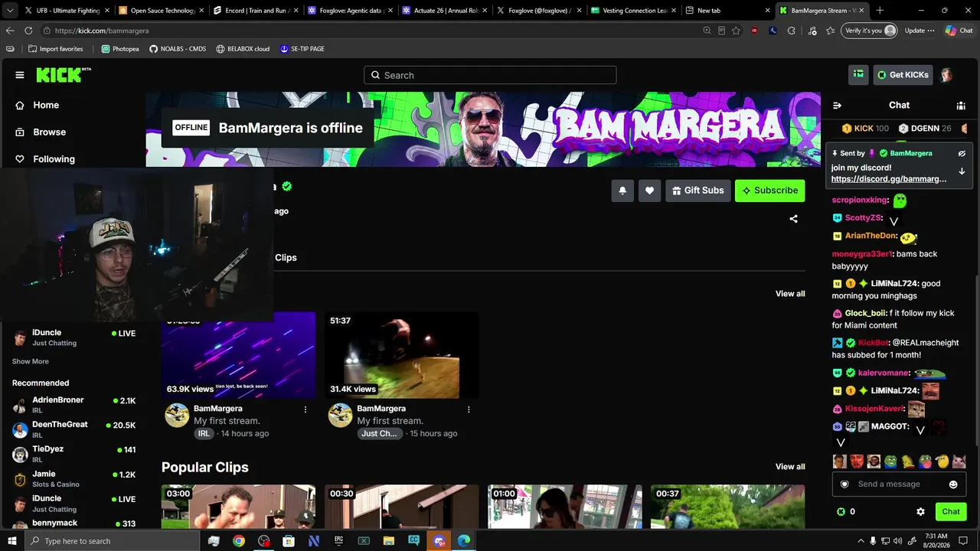Open the emoji picker in chat

(953, 484)
